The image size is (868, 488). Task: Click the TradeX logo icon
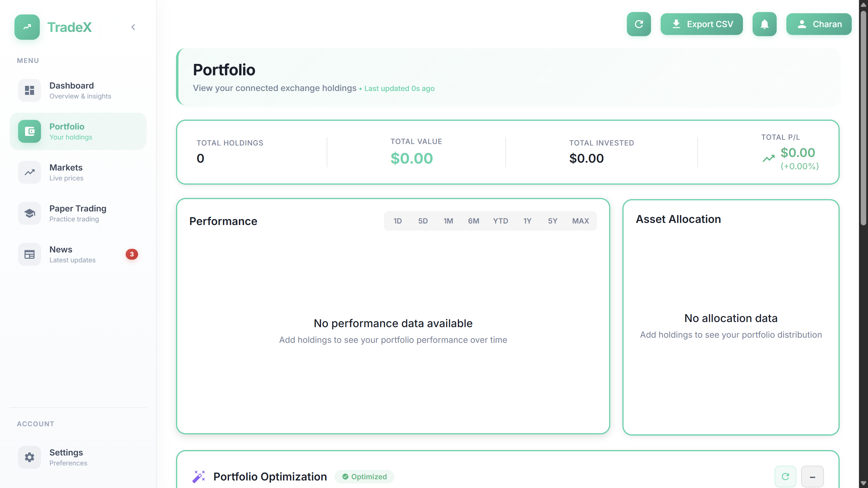click(27, 27)
